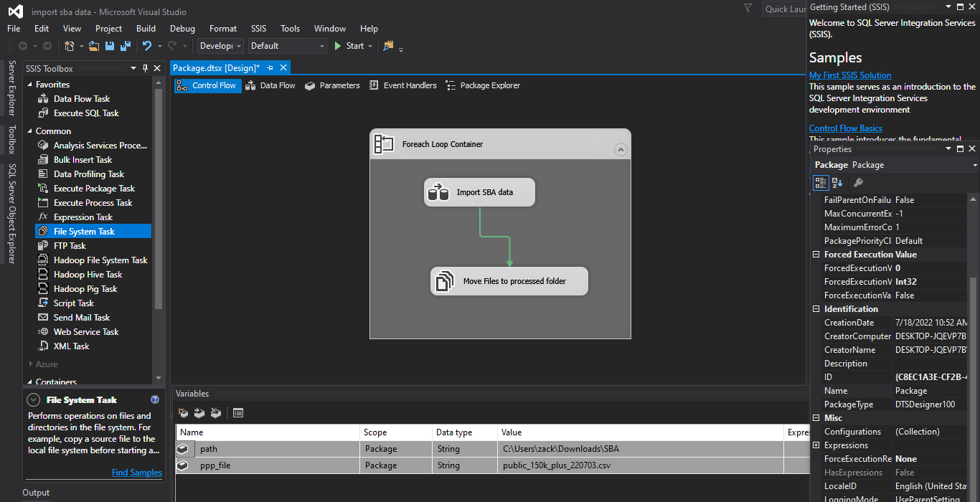980x502 pixels.
Task: Switch to the Data Flow tab
Action: click(x=270, y=85)
